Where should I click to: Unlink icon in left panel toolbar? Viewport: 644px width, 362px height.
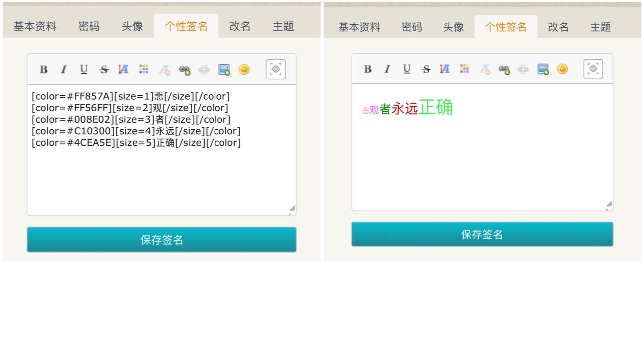[x=204, y=70]
